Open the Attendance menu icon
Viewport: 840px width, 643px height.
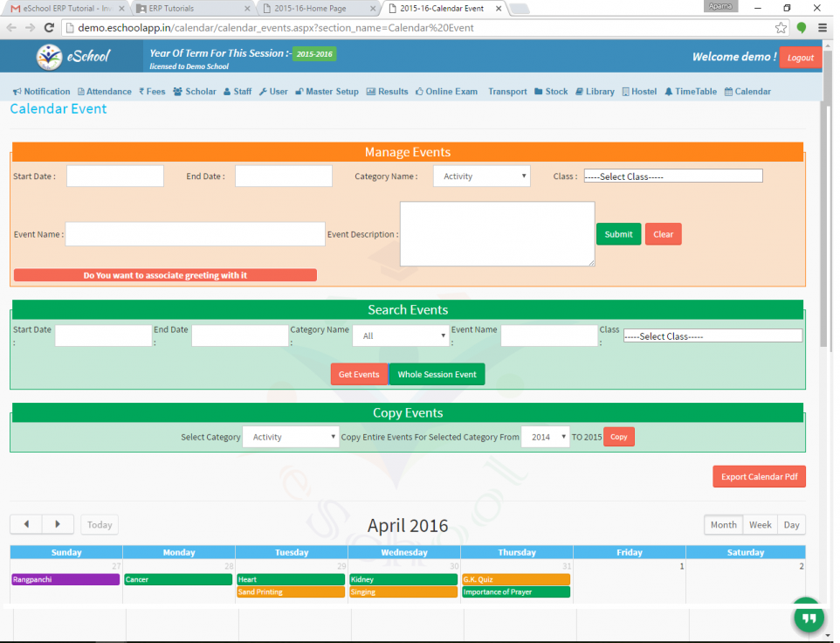click(x=81, y=92)
